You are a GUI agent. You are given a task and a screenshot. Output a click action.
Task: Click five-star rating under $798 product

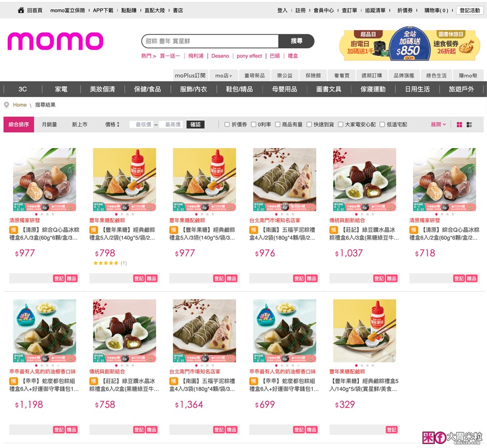coord(106,263)
